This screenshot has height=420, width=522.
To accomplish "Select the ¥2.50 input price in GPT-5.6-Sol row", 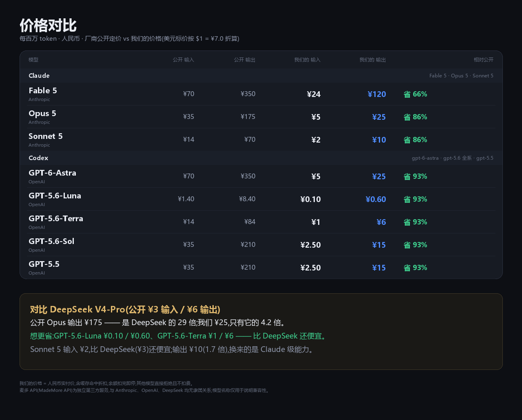I will pos(310,245).
